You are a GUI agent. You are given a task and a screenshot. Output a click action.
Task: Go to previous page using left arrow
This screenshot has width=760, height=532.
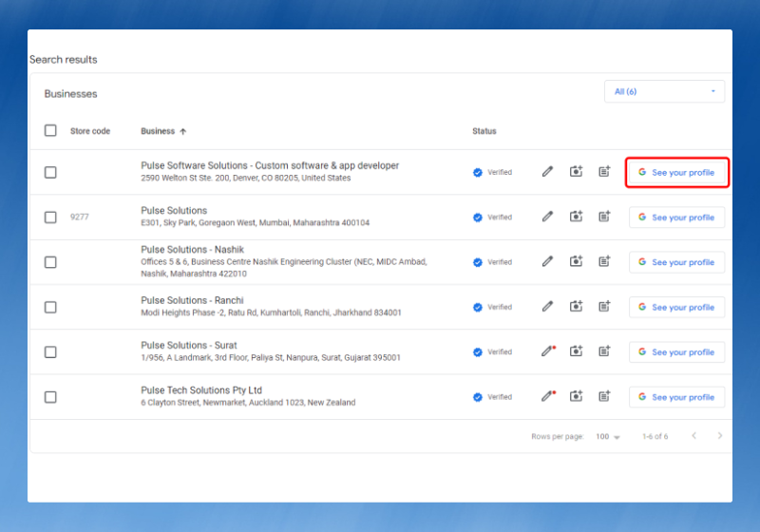click(693, 436)
